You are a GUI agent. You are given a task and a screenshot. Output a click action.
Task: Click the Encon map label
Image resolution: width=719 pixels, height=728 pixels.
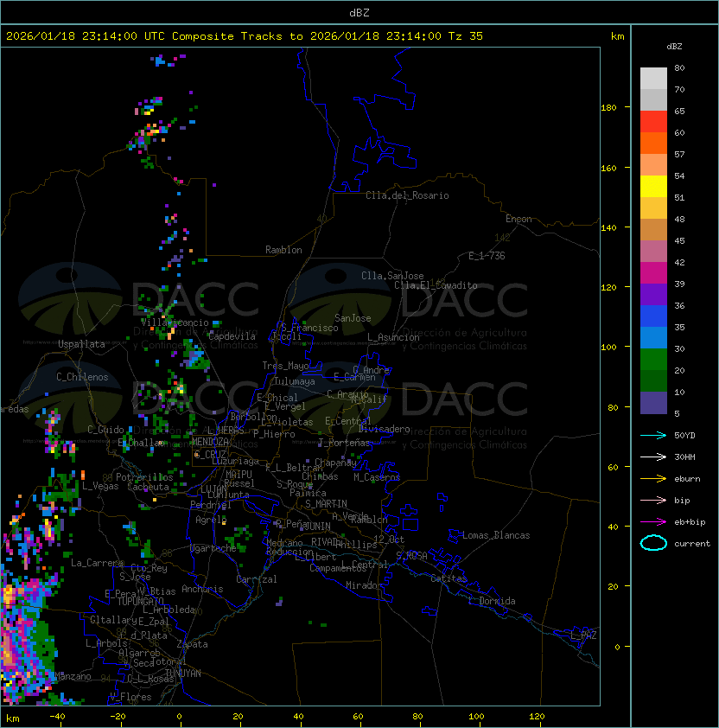(x=519, y=219)
